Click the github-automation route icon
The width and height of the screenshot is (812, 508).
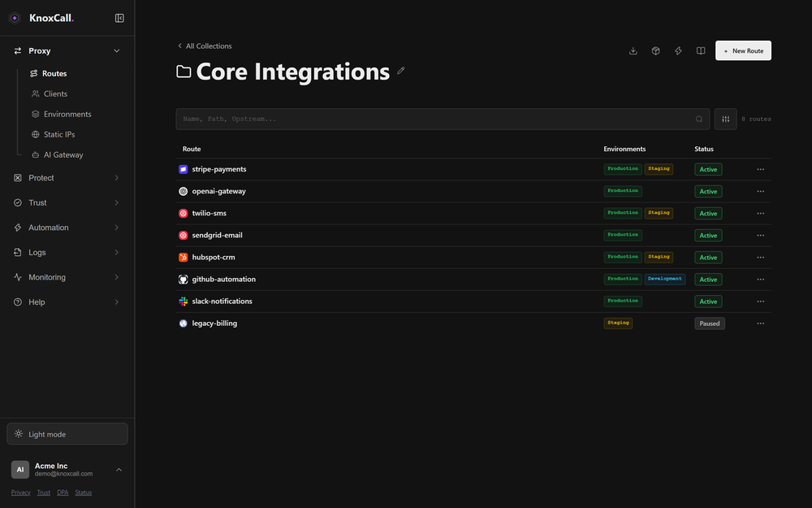[183, 280]
